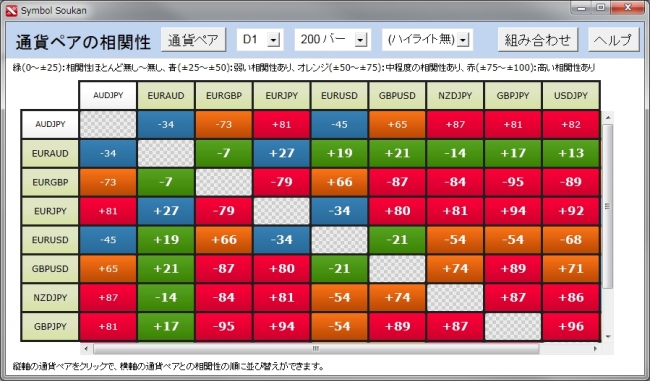Open the 組み合わせ combination button
650x381 pixels.
(x=538, y=40)
